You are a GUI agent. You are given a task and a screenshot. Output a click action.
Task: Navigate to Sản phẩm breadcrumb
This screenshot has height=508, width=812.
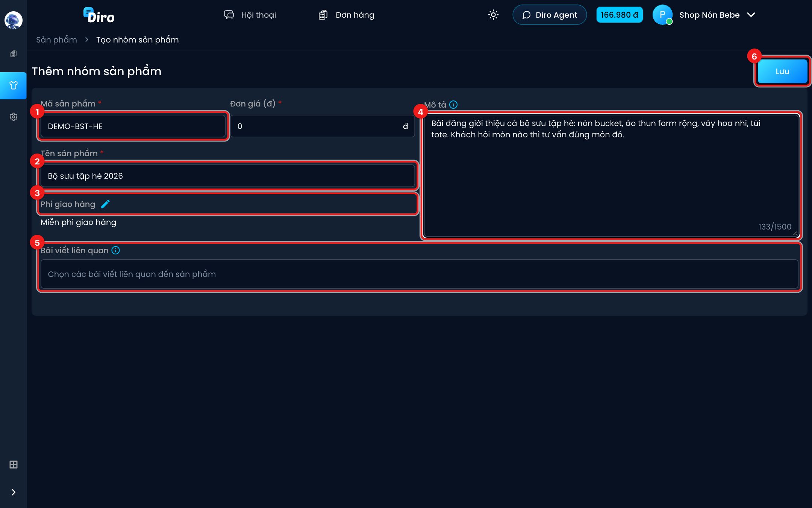[x=56, y=40]
